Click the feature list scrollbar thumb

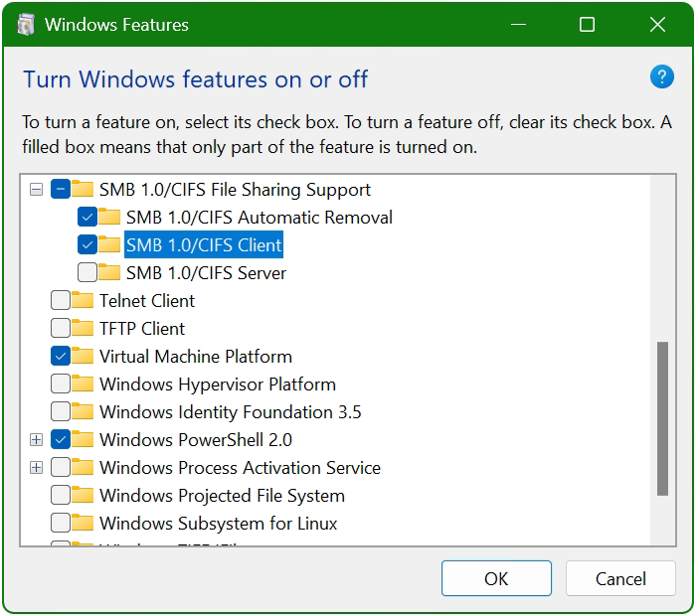[x=662, y=418]
